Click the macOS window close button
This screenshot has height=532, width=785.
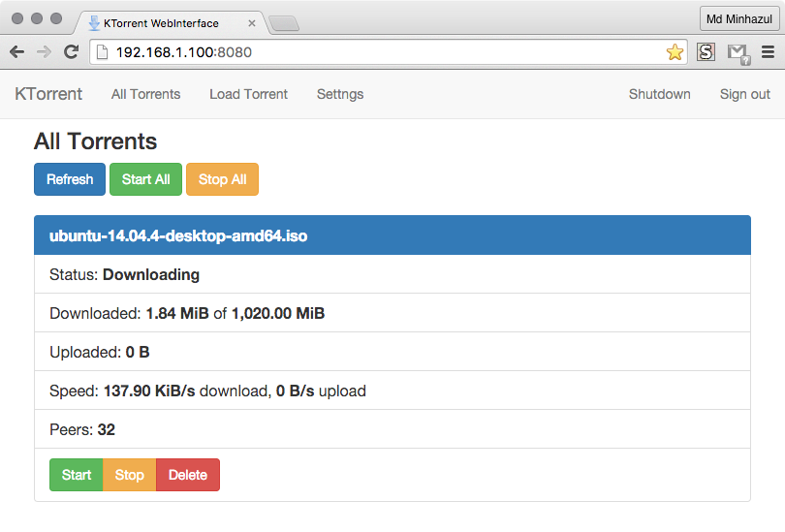(17, 18)
